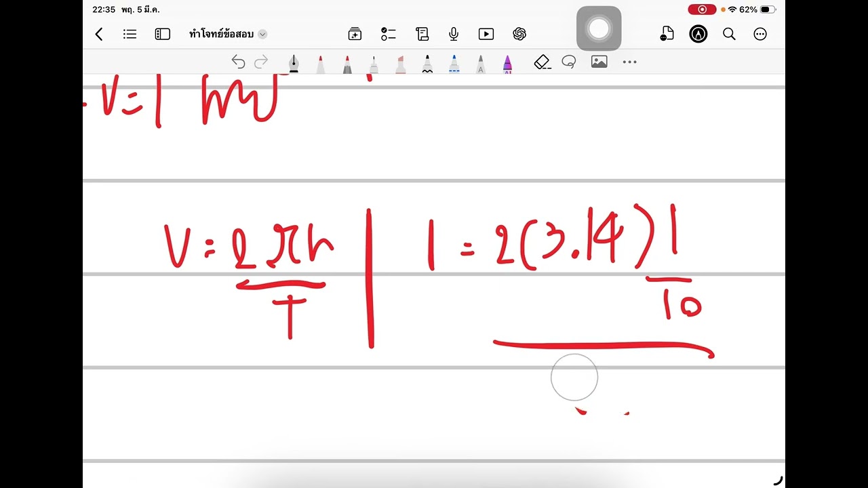Open the video play icon
Viewport: 868px width, 488px height.
pyautogui.click(x=486, y=34)
